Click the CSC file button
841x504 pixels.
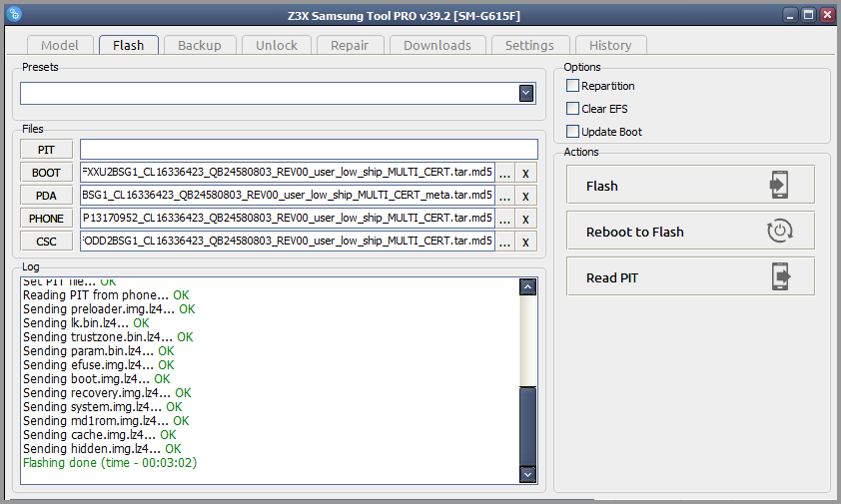click(x=47, y=242)
